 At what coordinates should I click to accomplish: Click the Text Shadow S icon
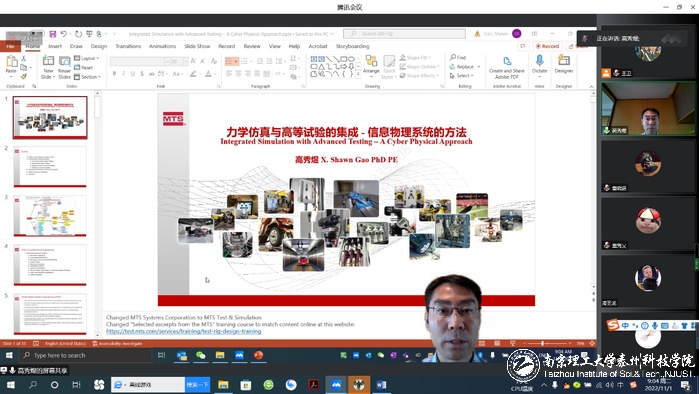click(x=142, y=74)
